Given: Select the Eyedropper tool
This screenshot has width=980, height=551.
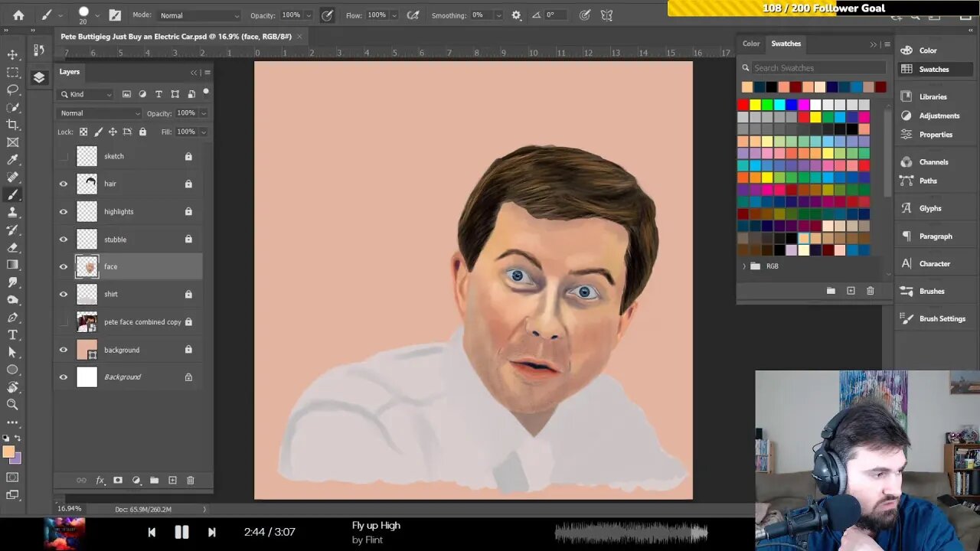Looking at the screenshot, I should (13, 160).
